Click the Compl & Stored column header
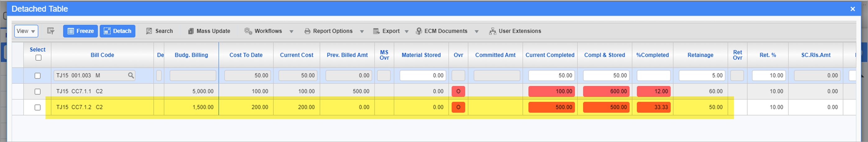 coord(604,55)
